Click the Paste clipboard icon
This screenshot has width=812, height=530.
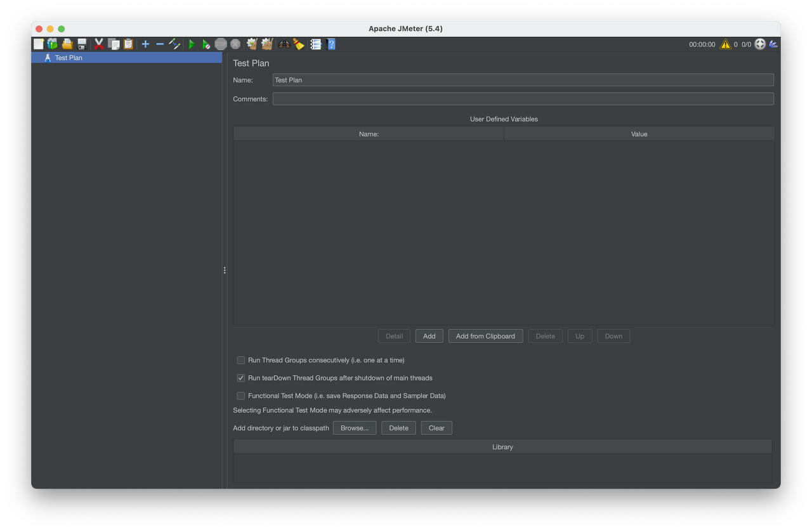(128, 44)
